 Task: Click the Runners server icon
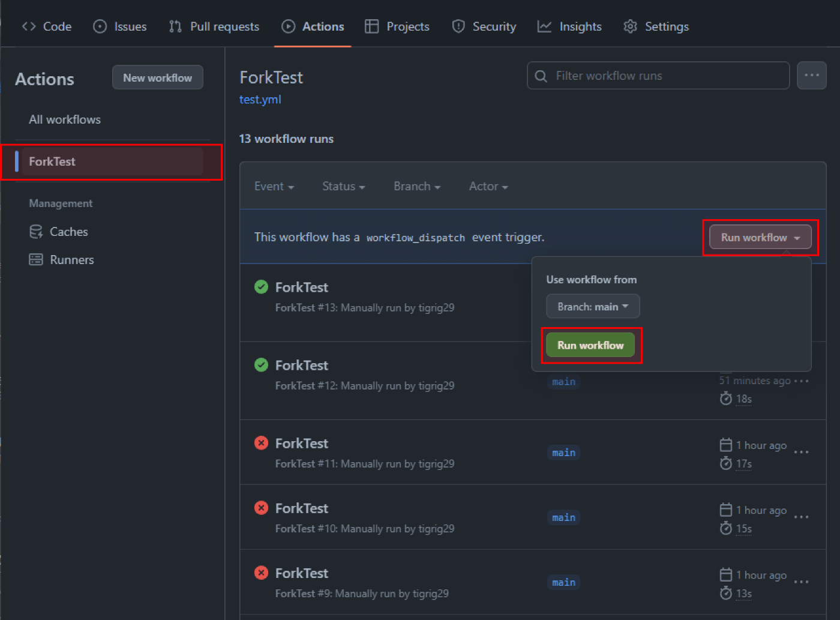point(36,260)
